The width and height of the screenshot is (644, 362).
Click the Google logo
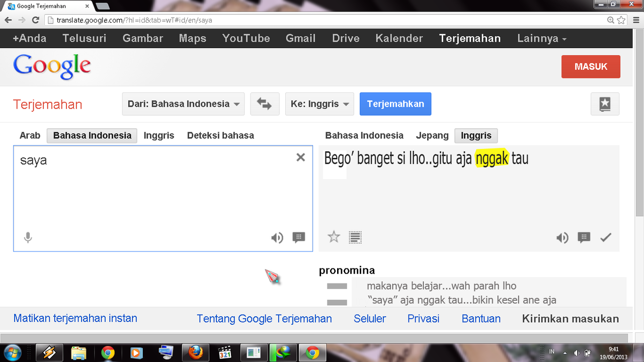pyautogui.click(x=52, y=67)
